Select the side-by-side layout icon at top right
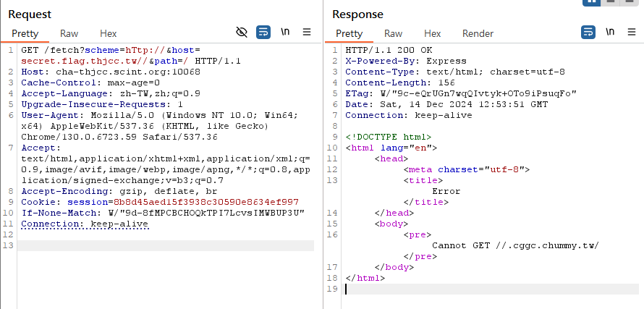 pyautogui.click(x=591, y=2)
